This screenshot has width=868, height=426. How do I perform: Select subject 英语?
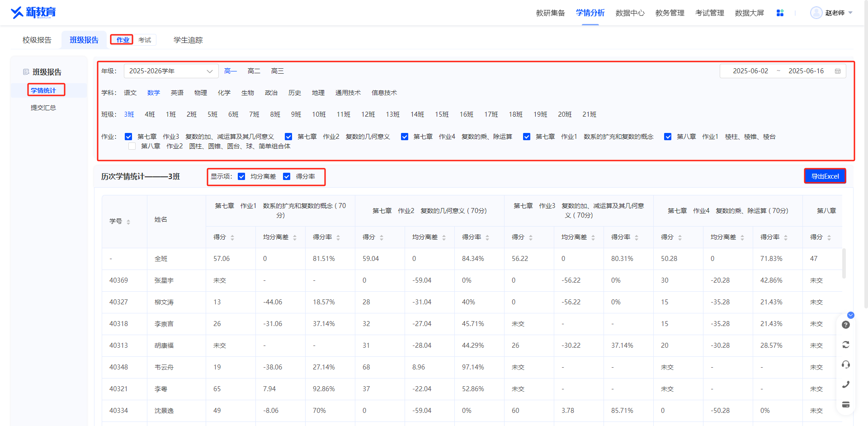coord(177,93)
